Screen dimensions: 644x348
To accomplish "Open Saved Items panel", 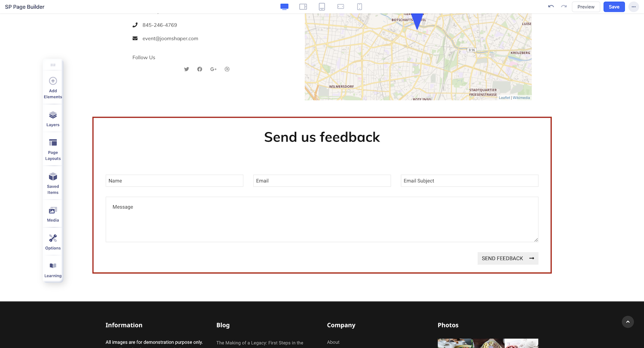I will [53, 183].
